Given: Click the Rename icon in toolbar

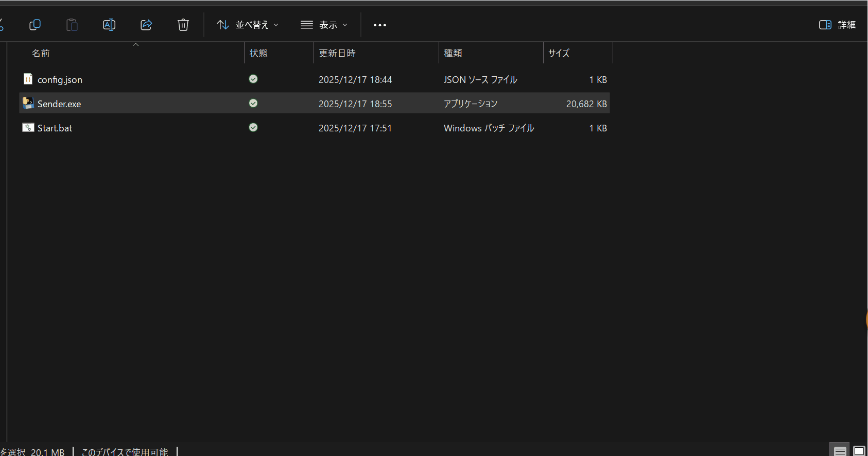Looking at the screenshot, I should (x=109, y=25).
